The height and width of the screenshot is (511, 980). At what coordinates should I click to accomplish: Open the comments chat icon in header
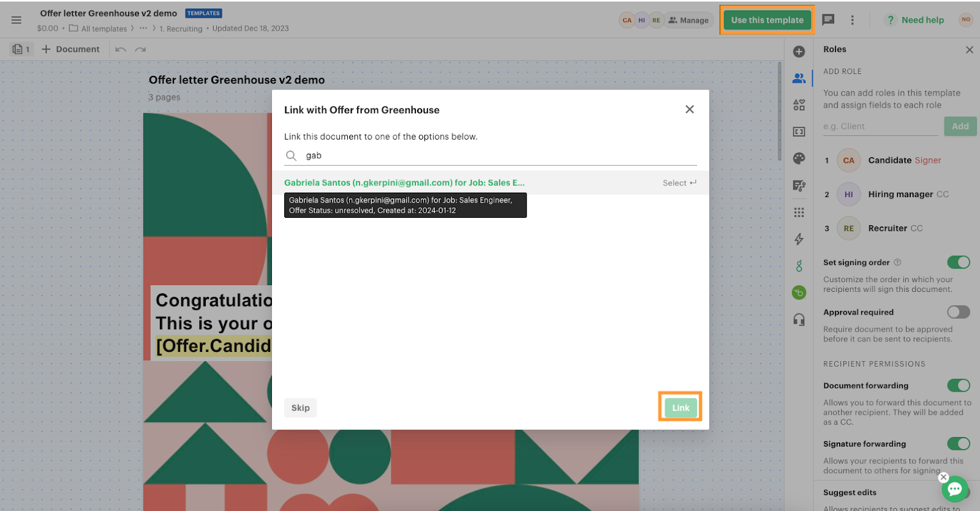(x=828, y=20)
